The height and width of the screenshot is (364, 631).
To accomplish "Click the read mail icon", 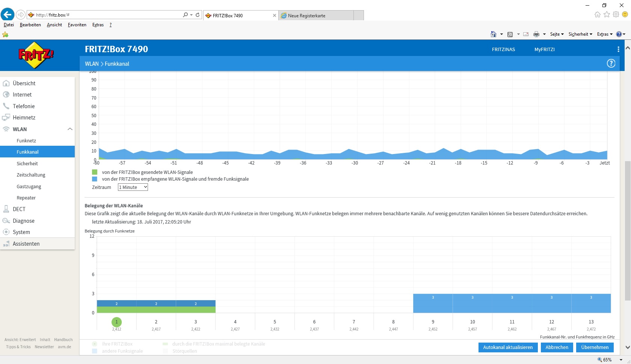I will point(526,34).
